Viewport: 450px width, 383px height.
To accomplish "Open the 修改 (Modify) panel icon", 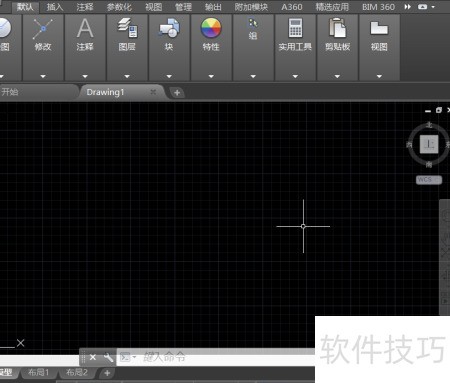I will (x=43, y=29).
